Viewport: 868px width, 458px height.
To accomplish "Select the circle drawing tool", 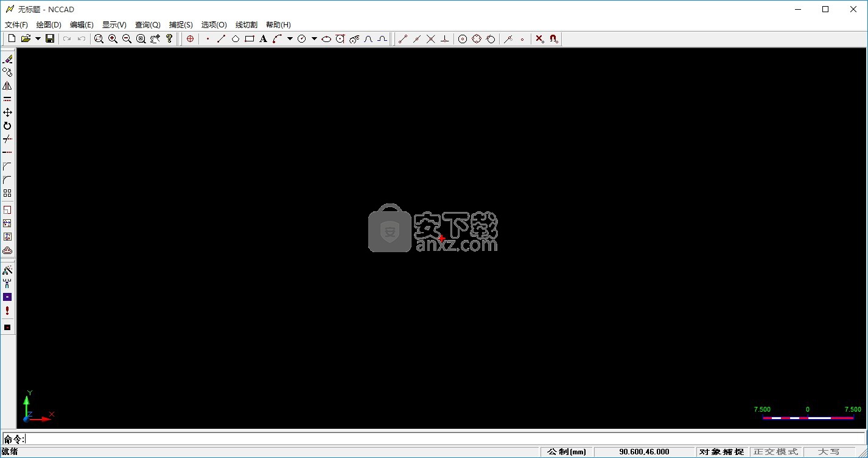I will (301, 39).
